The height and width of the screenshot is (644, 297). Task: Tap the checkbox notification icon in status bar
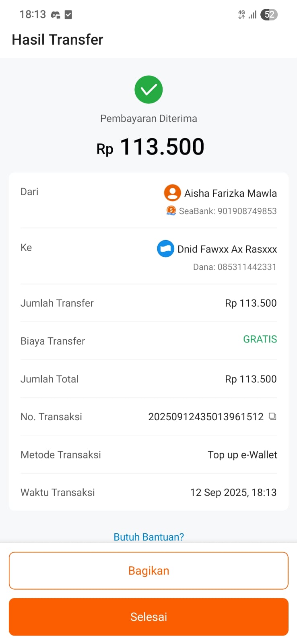pyautogui.click(x=68, y=15)
